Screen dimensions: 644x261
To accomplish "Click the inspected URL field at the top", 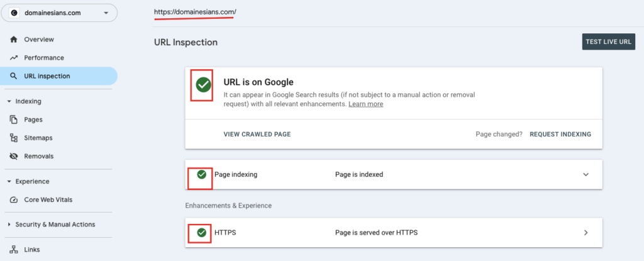I will pos(195,13).
